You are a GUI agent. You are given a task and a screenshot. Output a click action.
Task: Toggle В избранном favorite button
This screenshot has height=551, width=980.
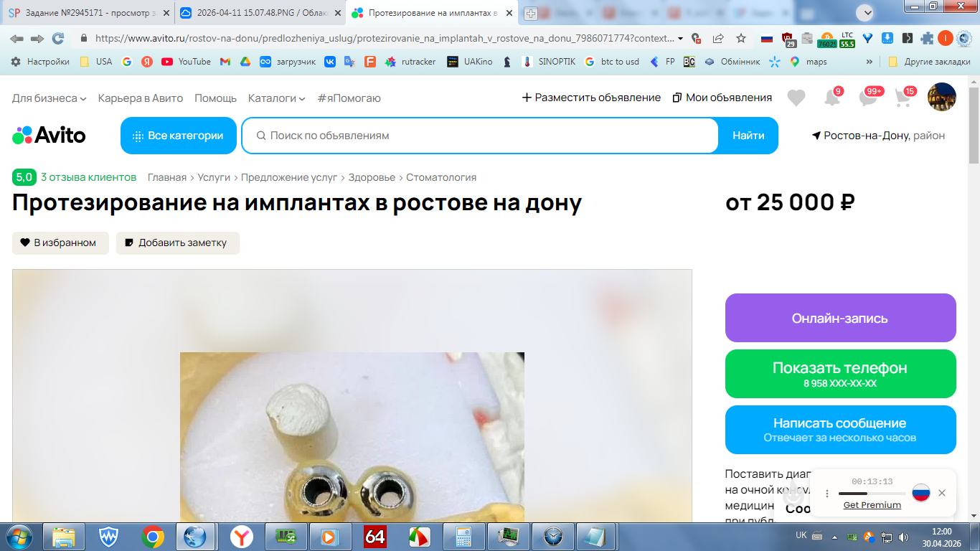pyautogui.click(x=60, y=243)
